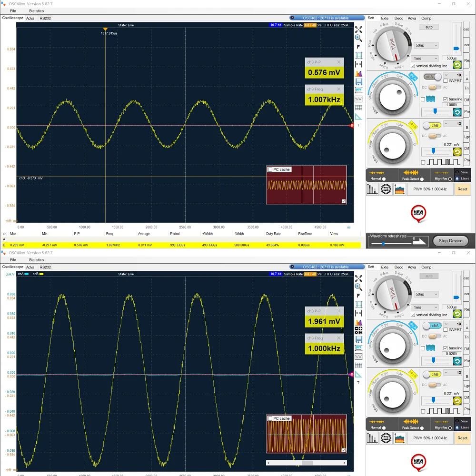This screenshot has width=476, height=476.
Task: Adjust Waveform refresh rate slider handle
Action: coord(383,243)
